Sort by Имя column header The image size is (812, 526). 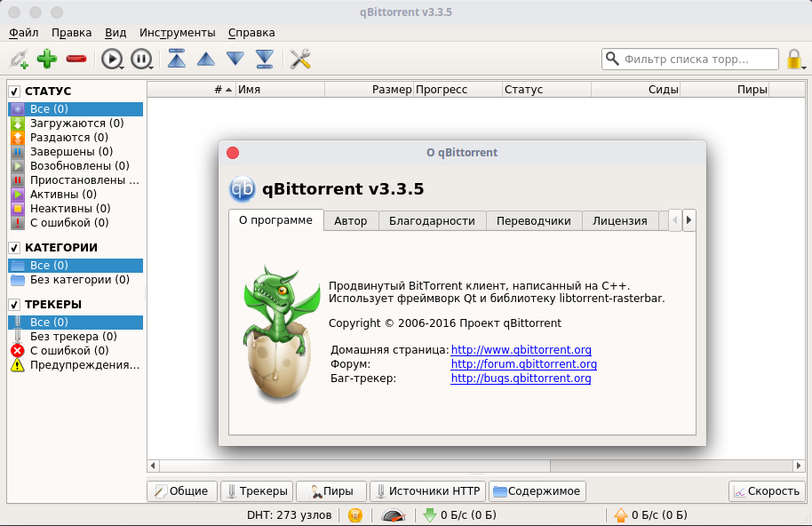click(x=280, y=90)
